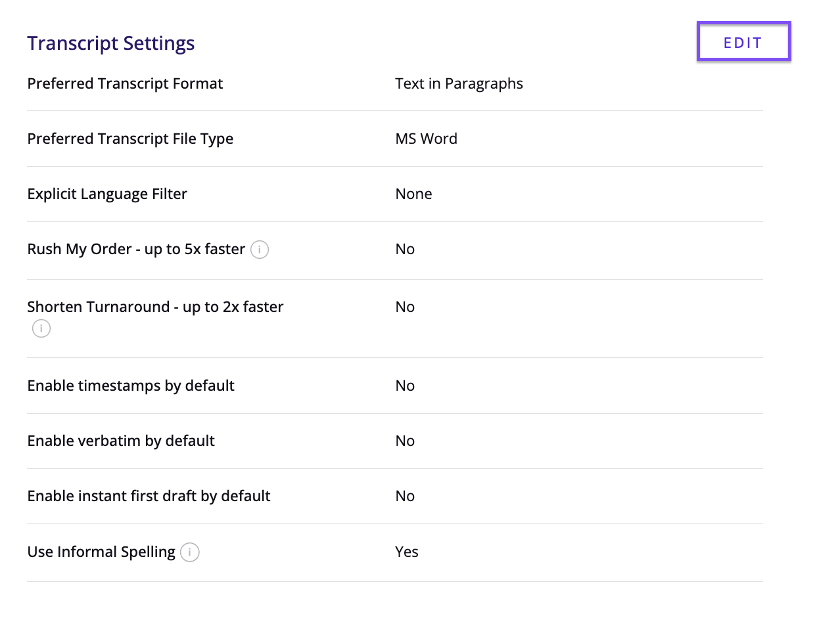Click the No value for verbatim
Image resolution: width=840 pixels, height=620 pixels.
(405, 441)
